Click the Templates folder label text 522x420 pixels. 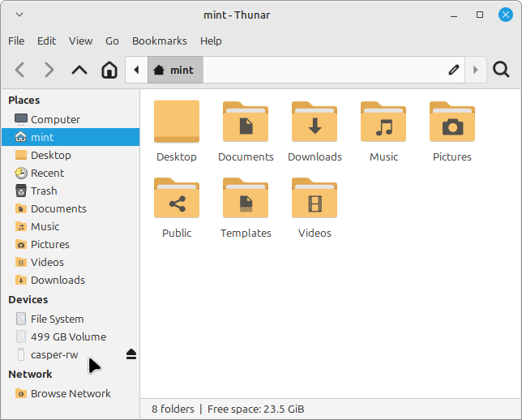(x=246, y=234)
